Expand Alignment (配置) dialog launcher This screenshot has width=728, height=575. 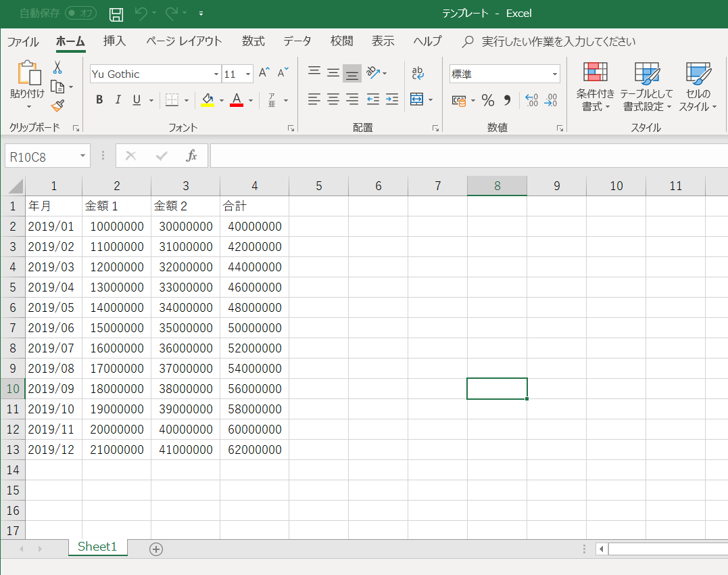(435, 128)
